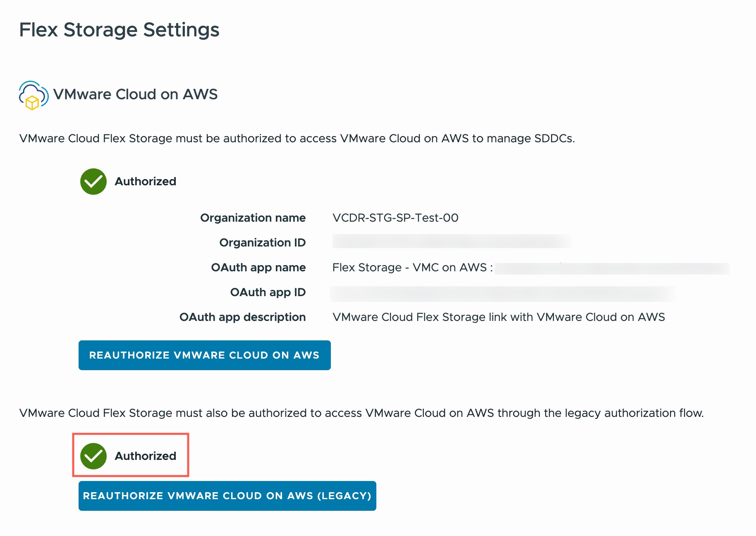Click the OAuth app description label
Image resolution: width=756 pixels, height=536 pixels.
tap(243, 317)
